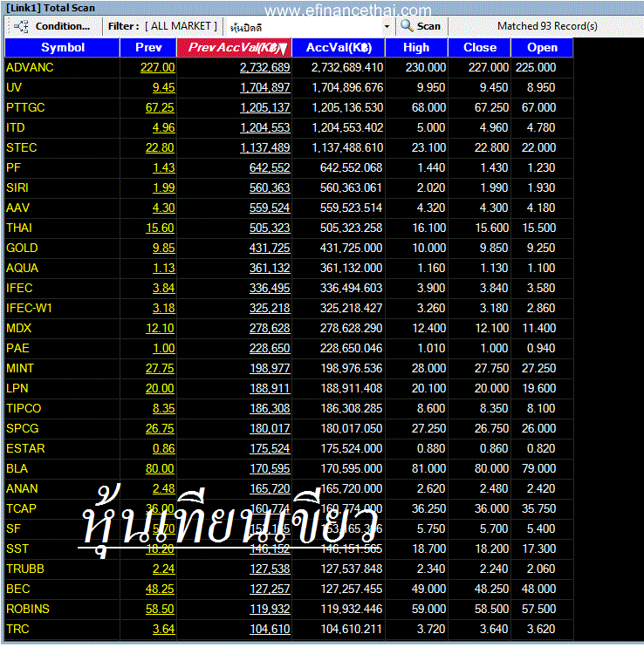Select the IFEC-W1 symbol
Screen dimensions: 644x661
point(29,308)
